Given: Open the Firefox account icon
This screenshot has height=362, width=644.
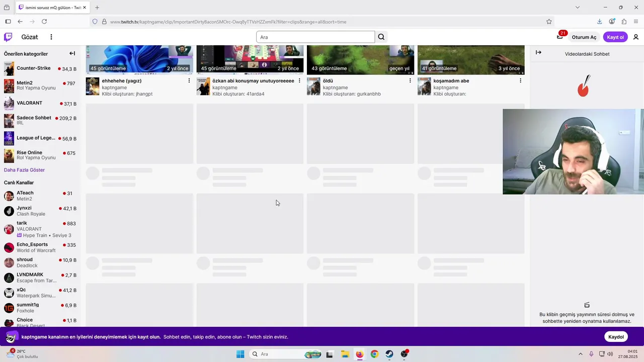Looking at the screenshot, I should pos(612,22).
